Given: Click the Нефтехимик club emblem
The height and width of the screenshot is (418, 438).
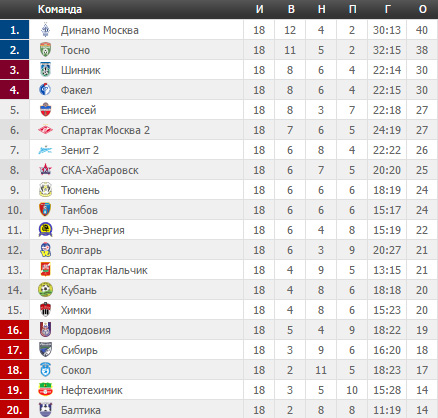Looking at the screenshot, I should 45,390.
